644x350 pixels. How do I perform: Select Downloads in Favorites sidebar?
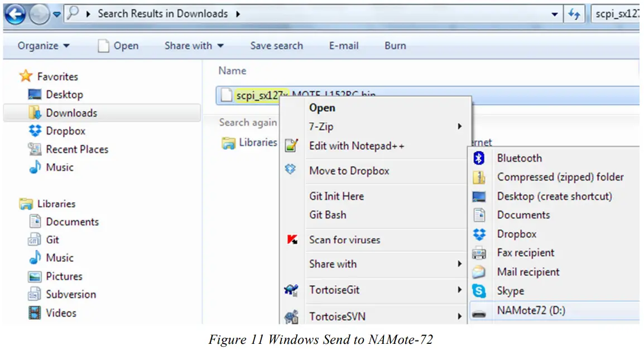tap(71, 113)
